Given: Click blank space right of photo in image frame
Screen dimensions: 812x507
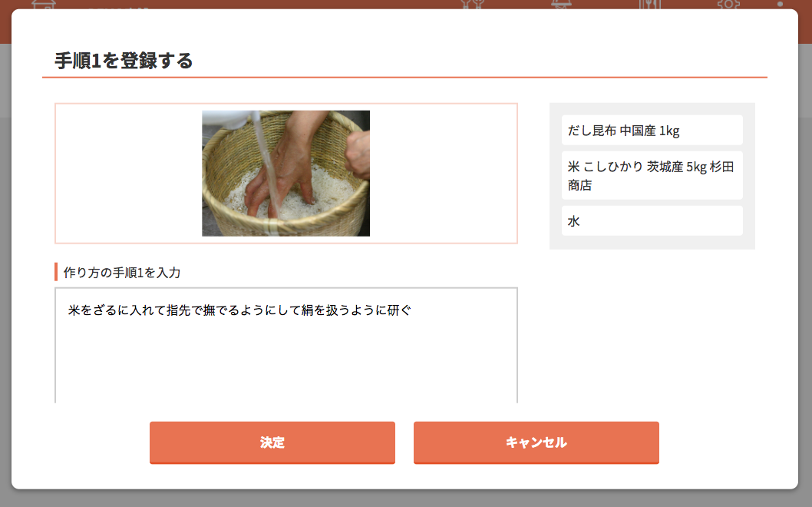Looking at the screenshot, I should 444,173.
